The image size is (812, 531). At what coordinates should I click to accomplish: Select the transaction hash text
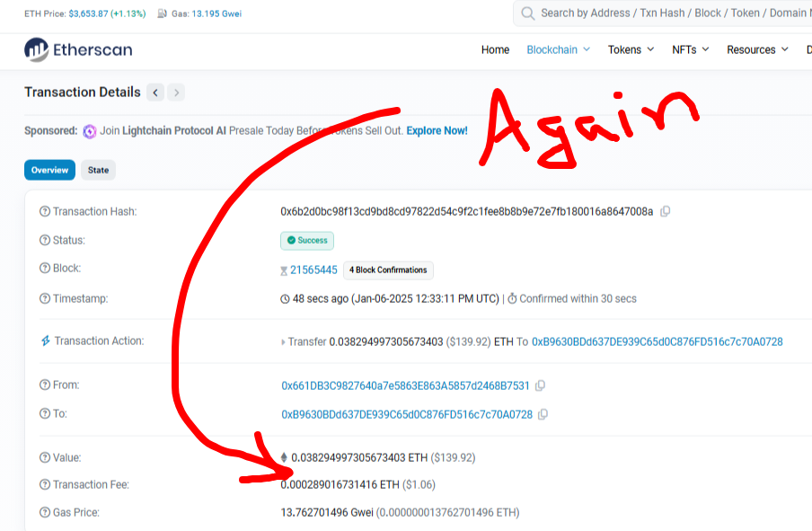click(466, 211)
